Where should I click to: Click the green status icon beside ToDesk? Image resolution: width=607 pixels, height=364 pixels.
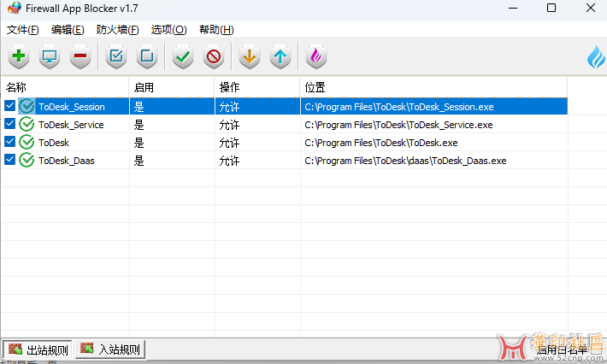27,143
